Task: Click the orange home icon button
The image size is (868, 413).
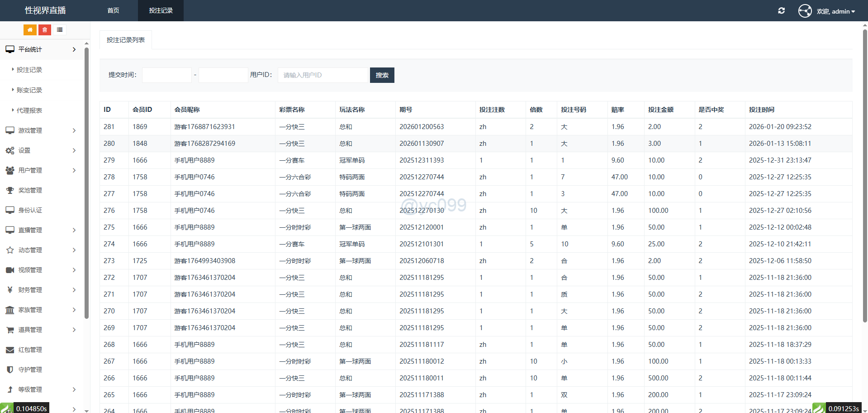Action: tap(30, 30)
